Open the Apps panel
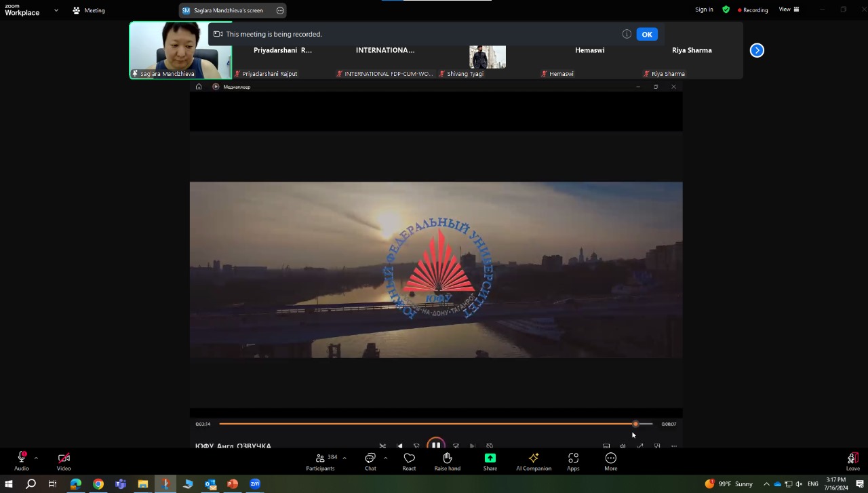Image resolution: width=868 pixels, height=493 pixels. (573, 460)
